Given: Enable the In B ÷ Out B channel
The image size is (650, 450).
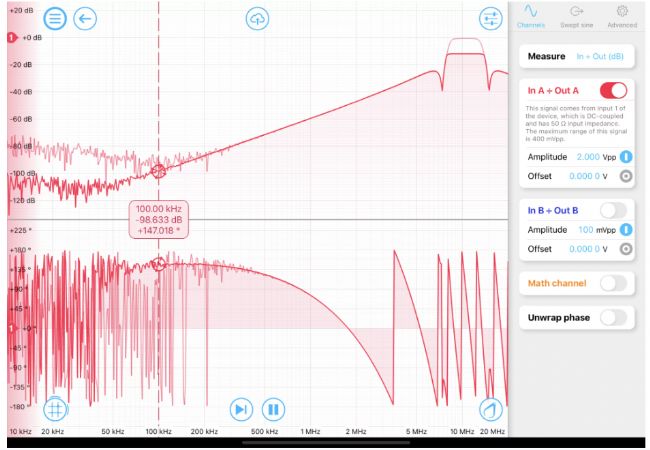Looking at the screenshot, I should tap(613, 209).
